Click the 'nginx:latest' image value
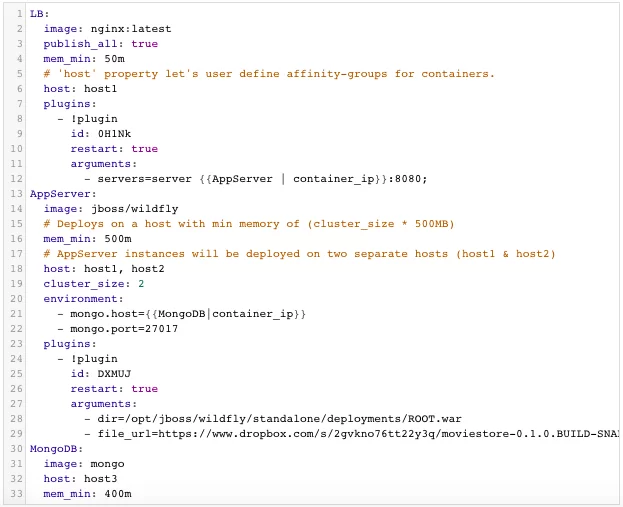Viewport: 623px width, 507px height. click(131, 29)
